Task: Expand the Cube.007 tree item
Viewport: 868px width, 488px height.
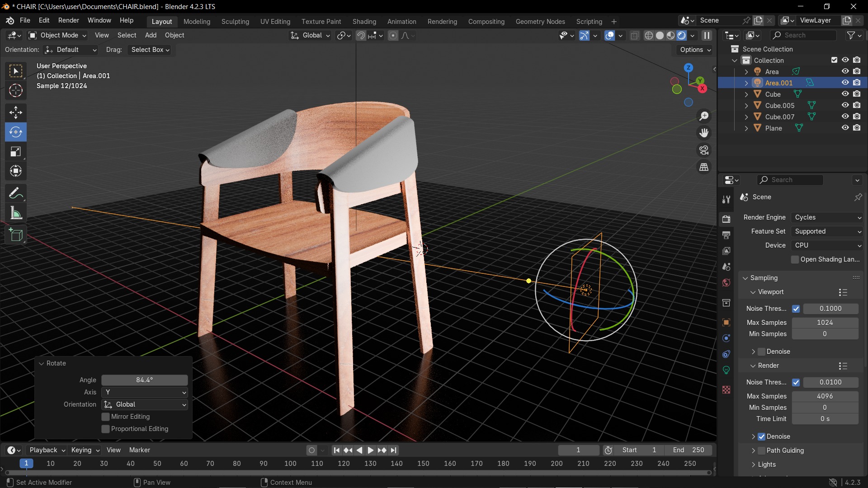Action: pyautogui.click(x=746, y=117)
